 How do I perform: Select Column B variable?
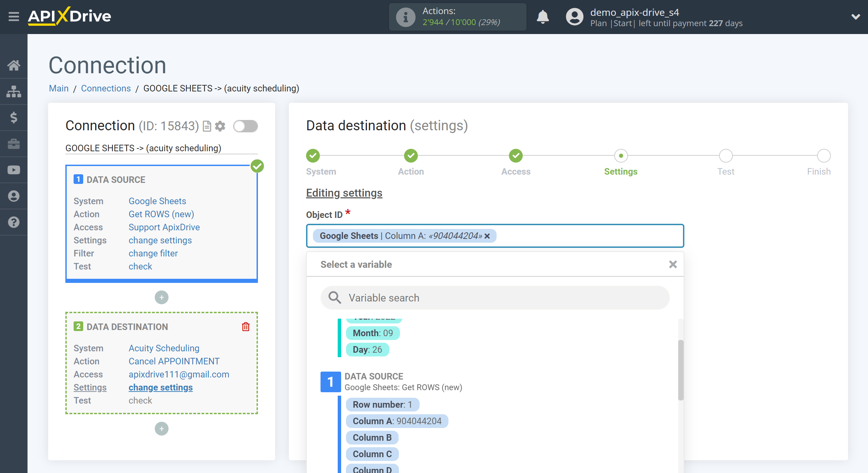point(372,438)
